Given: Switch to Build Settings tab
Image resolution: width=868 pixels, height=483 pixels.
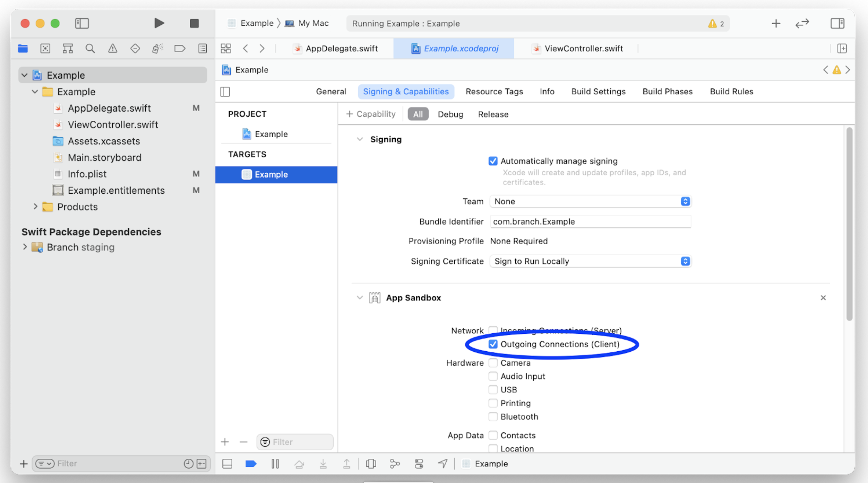Looking at the screenshot, I should [598, 92].
